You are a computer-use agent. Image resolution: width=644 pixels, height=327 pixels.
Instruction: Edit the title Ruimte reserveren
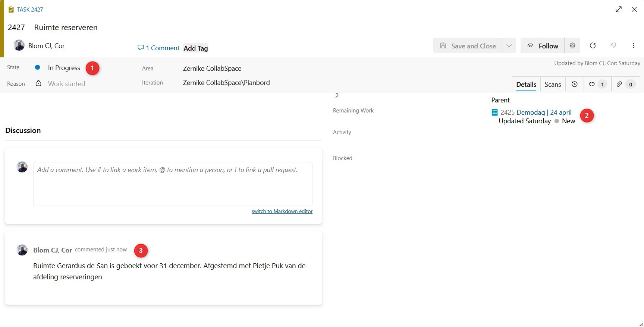coord(66,28)
